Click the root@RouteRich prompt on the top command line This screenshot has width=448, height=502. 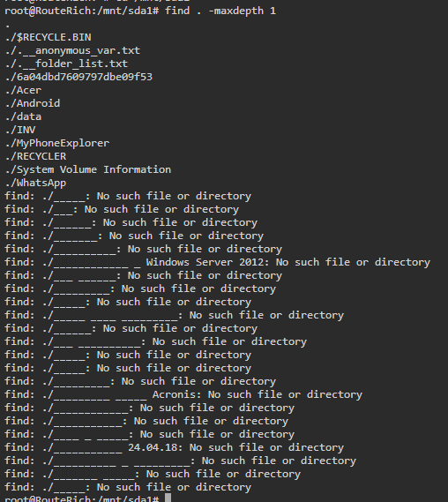(82, 11)
